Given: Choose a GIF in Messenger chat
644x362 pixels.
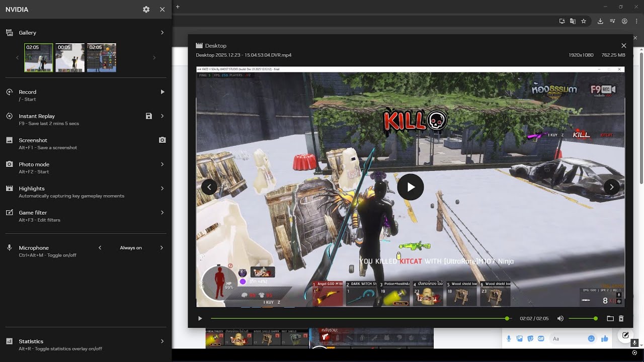Looking at the screenshot, I should click(x=541, y=339).
